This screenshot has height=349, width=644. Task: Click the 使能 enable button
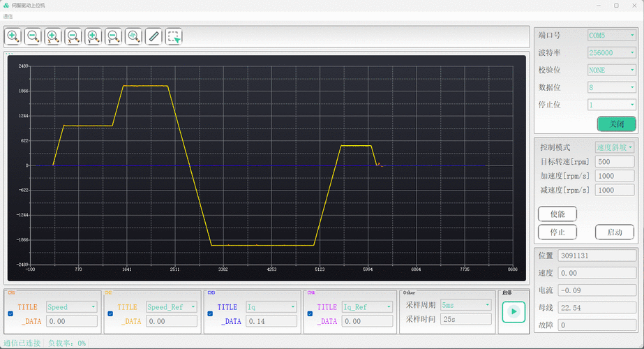click(557, 214)
